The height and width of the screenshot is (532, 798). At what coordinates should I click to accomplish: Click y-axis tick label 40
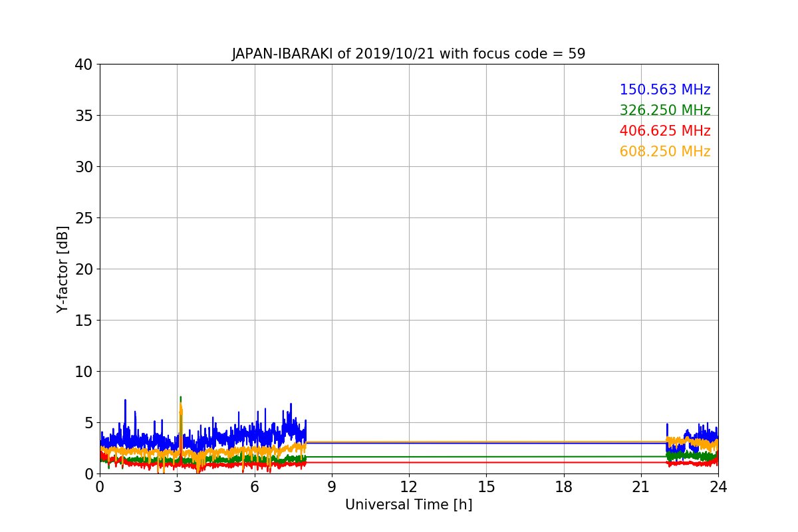(84, 65)
